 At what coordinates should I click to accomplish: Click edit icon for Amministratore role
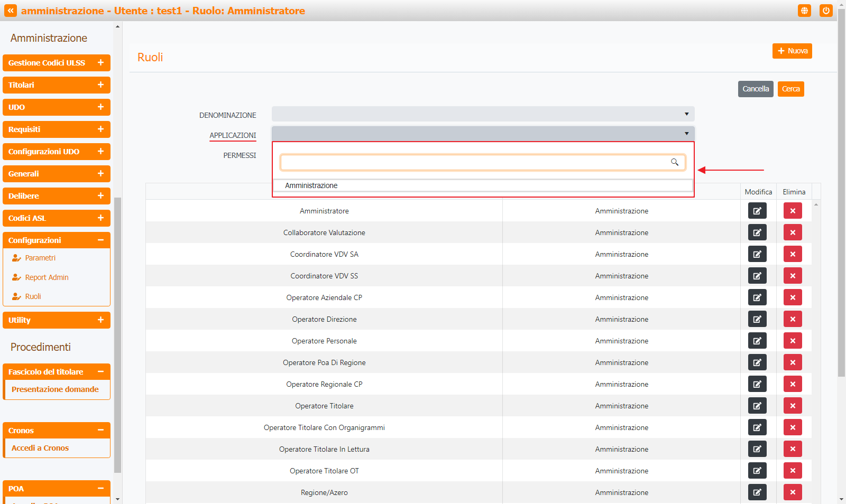click(757, 211)
